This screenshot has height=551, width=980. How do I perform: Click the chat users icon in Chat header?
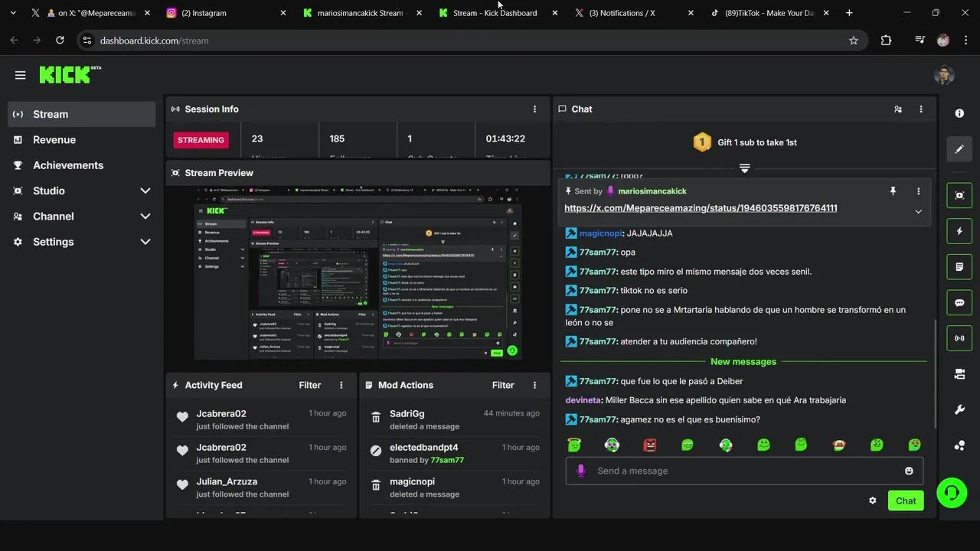(898, 109)
